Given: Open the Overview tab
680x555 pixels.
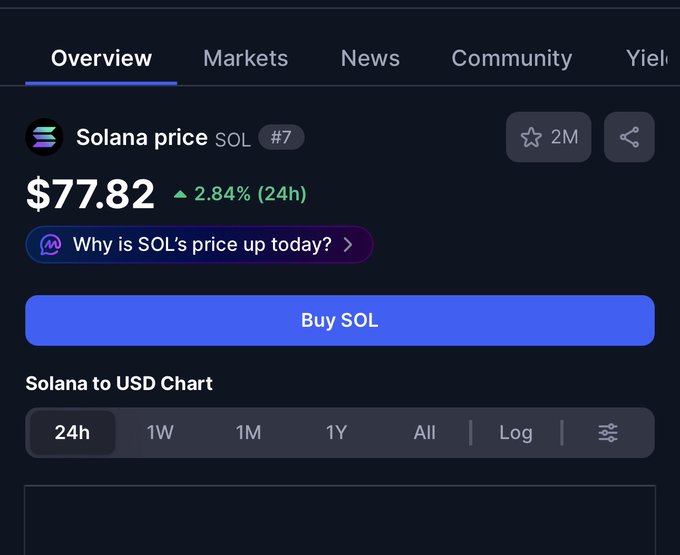Looking at the screenshot, I should pos(101,58).
